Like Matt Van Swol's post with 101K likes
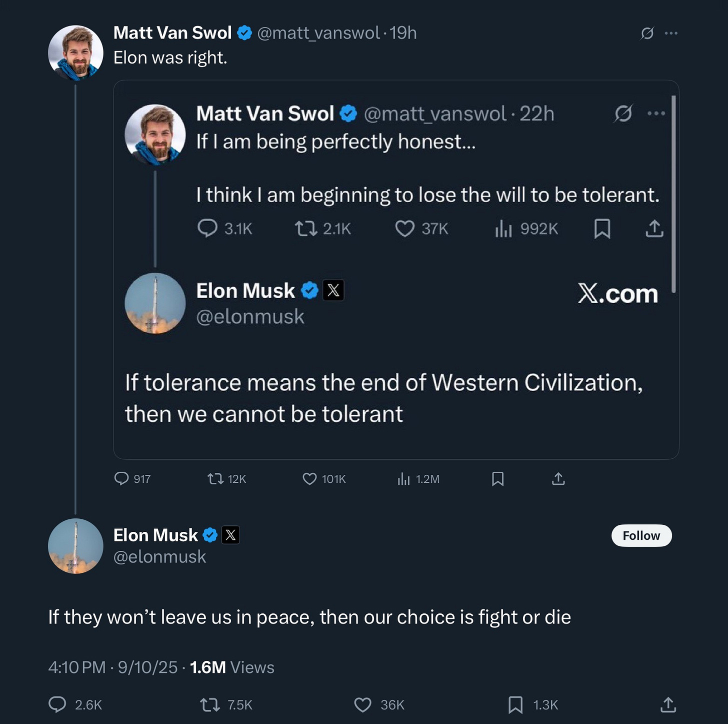Viewport: 728px width, 724px height. pyautogui.click(x=310, y=479)
